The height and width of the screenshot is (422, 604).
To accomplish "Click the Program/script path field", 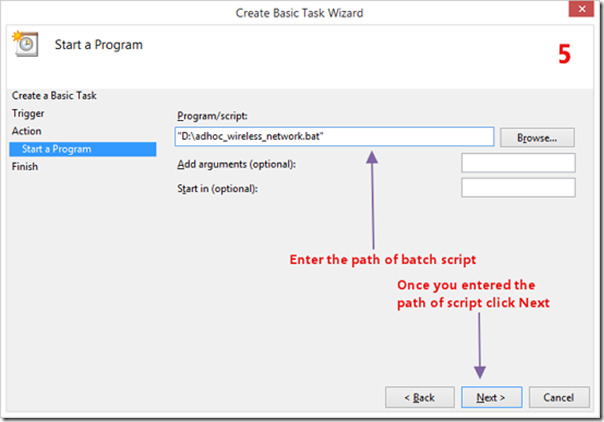I will point(334,137).
